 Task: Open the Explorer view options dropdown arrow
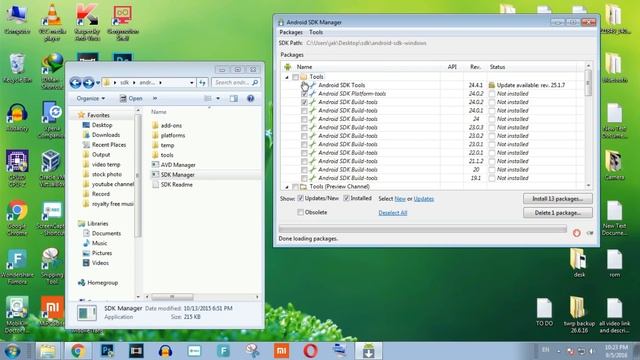pos(218,98)
